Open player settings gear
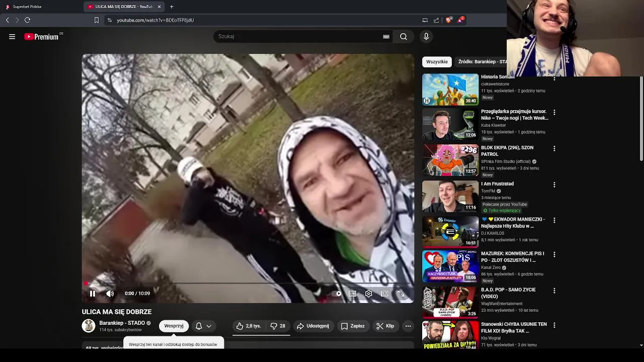 pyautogui.click(x=369, y=294)
